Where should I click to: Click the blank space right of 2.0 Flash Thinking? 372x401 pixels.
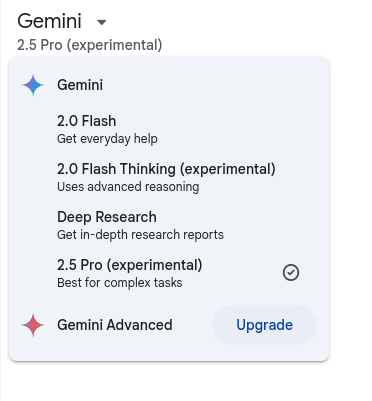(303, 177)
